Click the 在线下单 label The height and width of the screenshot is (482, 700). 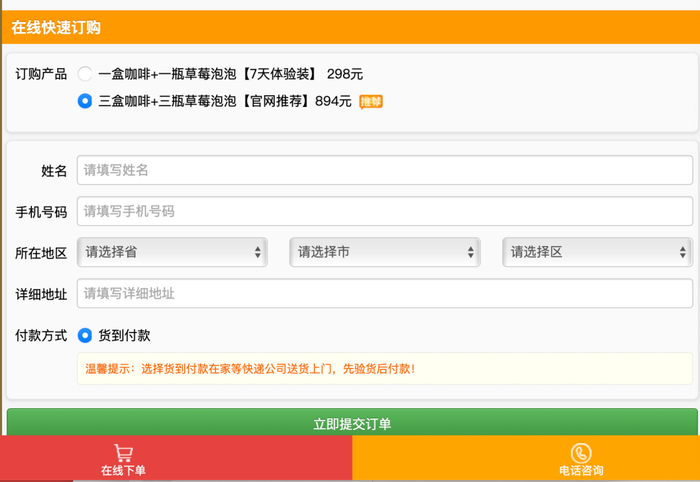pos(123,470)
